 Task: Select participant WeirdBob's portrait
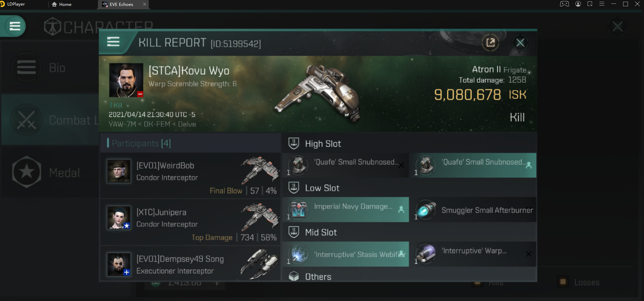(119, 171)
